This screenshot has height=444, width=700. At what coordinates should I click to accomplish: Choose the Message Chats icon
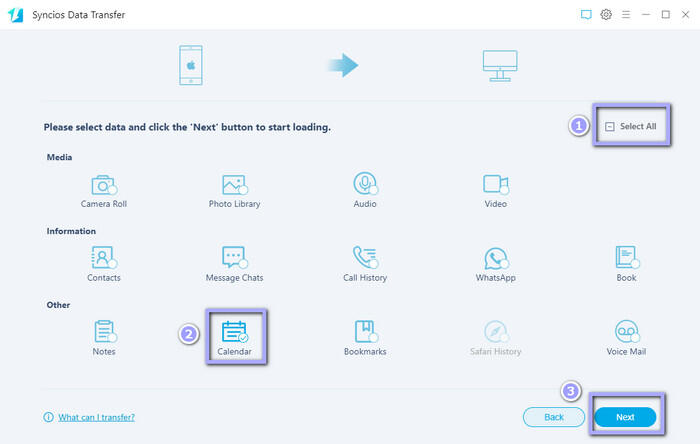pos(235,258)
